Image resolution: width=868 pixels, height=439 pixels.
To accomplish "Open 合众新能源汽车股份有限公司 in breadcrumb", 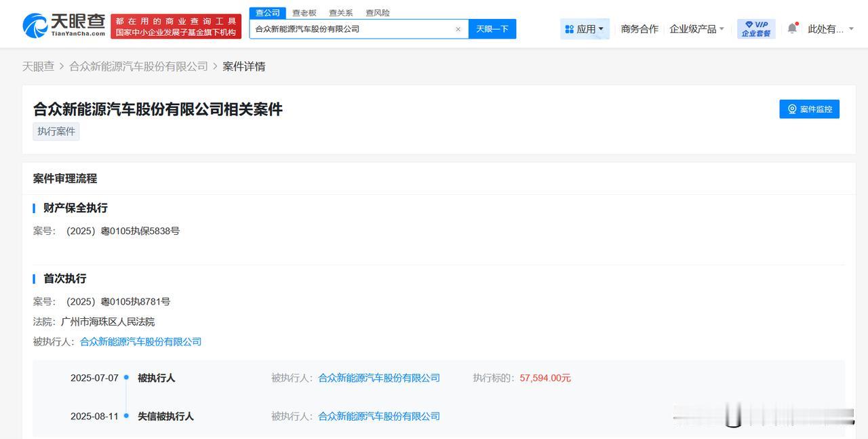I will pyautogui.click(x=138, y=66).
